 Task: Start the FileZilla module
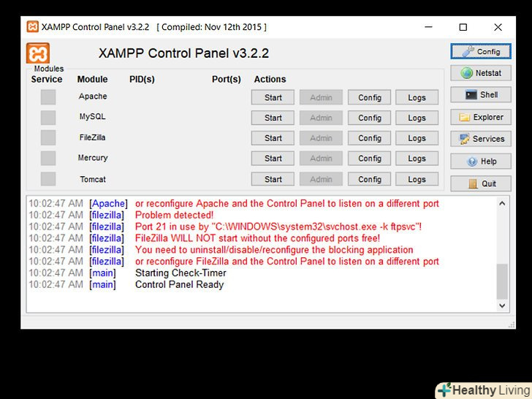coord(273,138)
